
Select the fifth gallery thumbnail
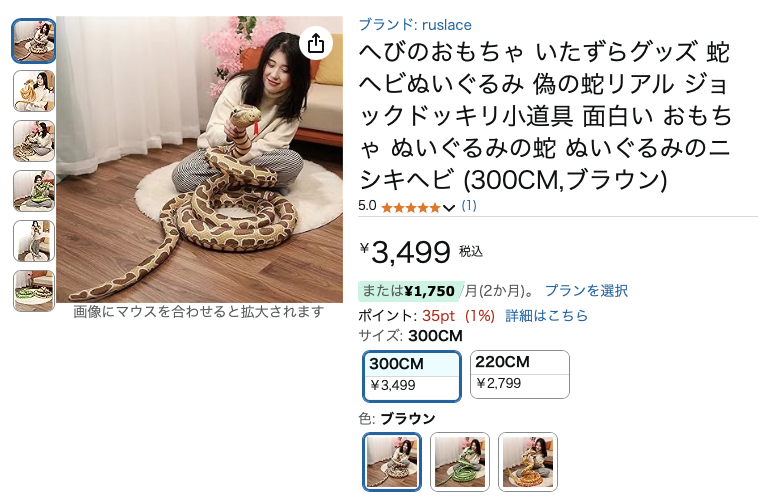point(34,241)
